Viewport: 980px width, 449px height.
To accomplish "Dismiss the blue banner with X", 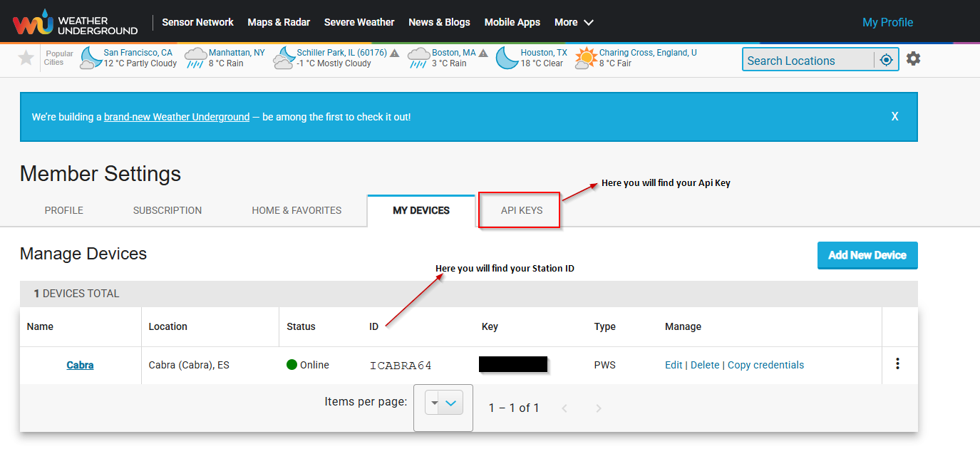I will (x=894, y=116).
